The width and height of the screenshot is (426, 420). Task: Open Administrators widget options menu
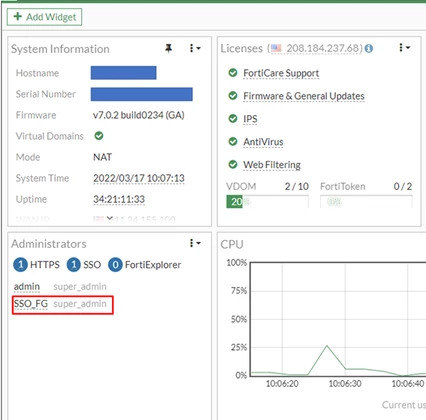(x=195, y=243)
